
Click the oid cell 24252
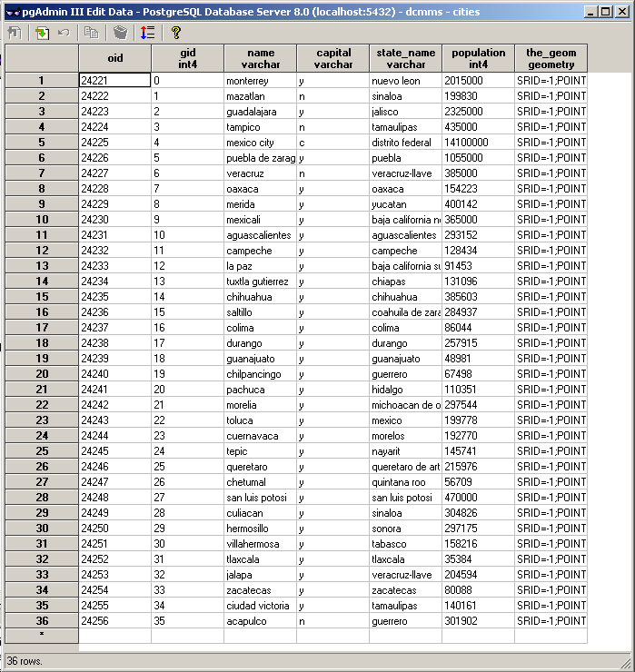114,558
